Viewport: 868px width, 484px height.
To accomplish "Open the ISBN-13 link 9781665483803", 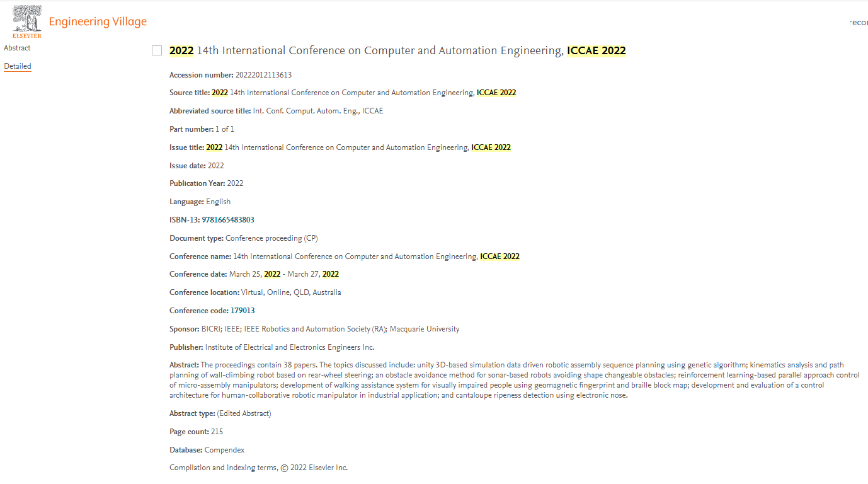I will 228,220.
